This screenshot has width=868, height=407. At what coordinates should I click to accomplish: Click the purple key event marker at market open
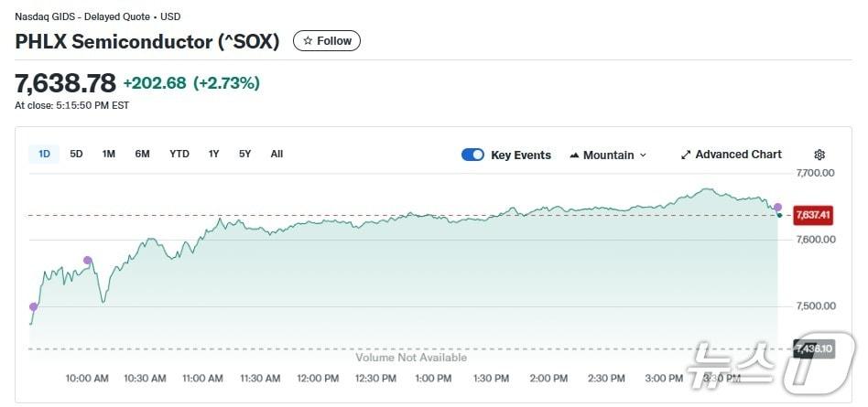point(34,306)
